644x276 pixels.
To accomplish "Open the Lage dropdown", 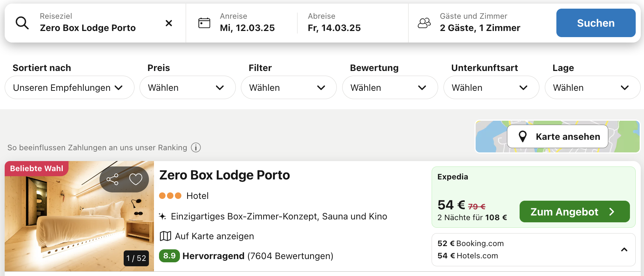I will pyautogui.click(x=593, y=88).
